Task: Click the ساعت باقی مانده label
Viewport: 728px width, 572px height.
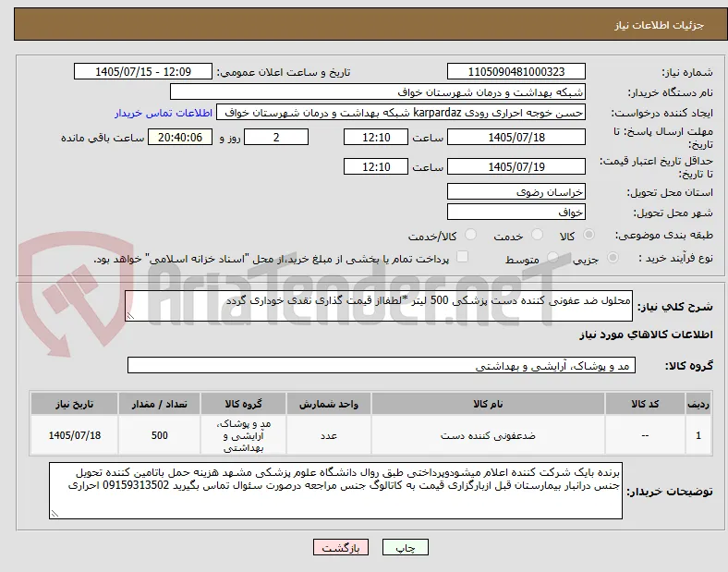Action: coord(103,138)
